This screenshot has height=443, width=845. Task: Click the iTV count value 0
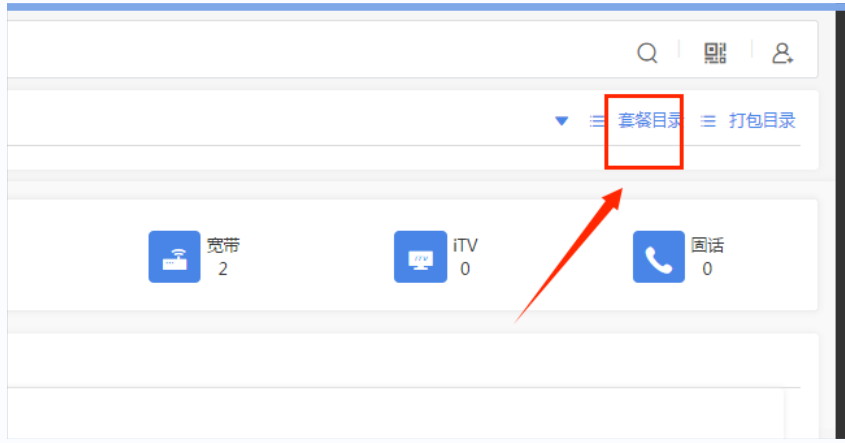(465, 268)
